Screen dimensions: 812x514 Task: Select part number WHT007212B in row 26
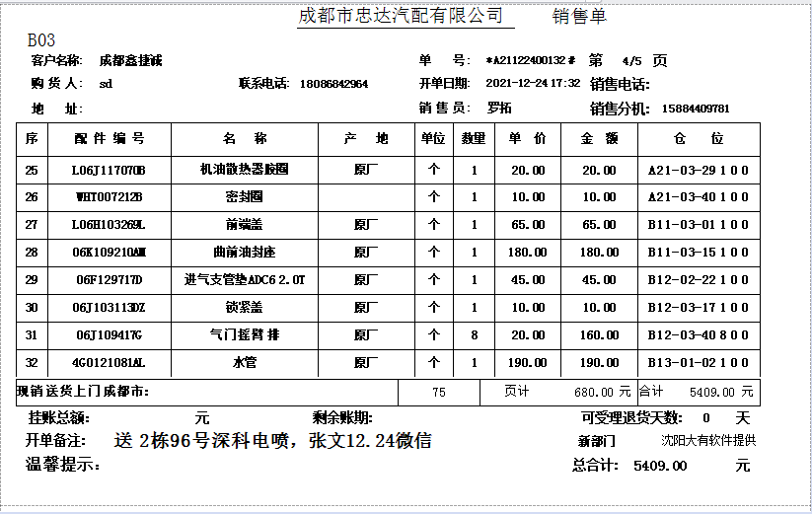click(x=110, y=197)
